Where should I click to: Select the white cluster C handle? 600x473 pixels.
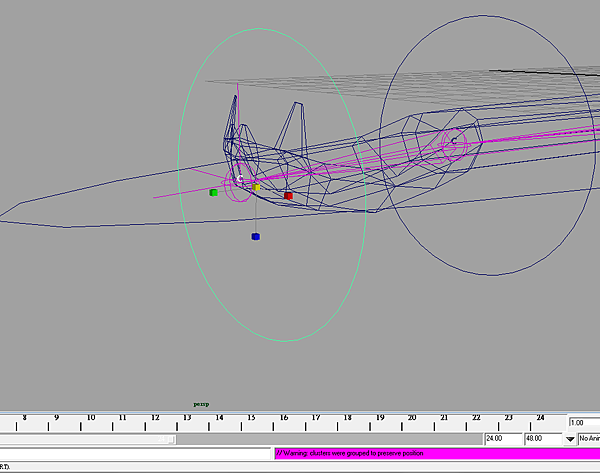(x=240, y=179)
